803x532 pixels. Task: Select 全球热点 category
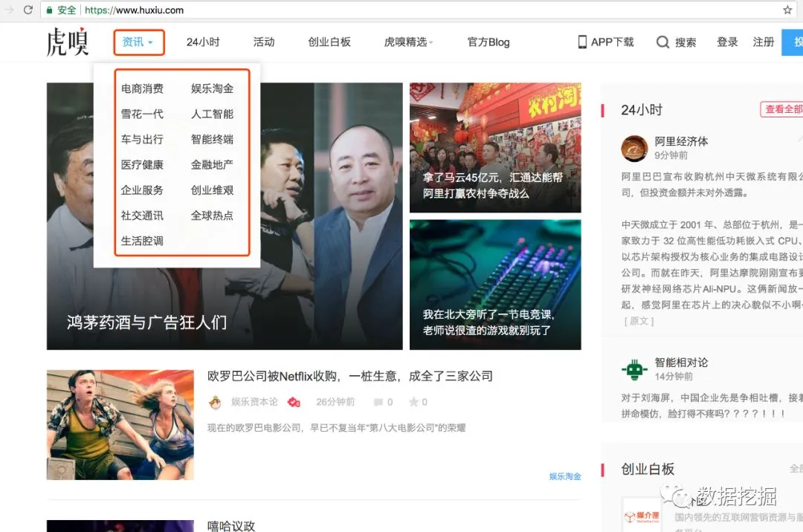(212, 215)
